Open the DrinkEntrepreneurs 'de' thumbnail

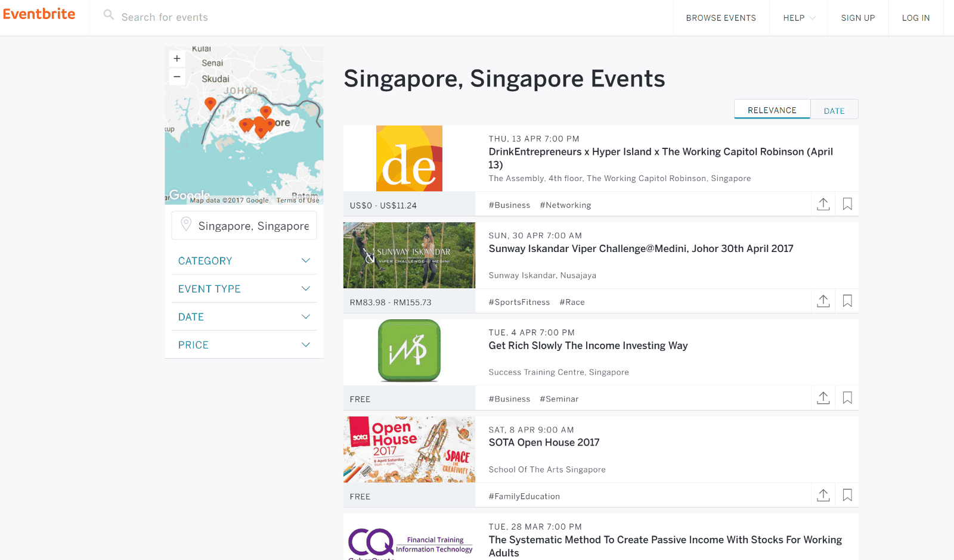409,158
